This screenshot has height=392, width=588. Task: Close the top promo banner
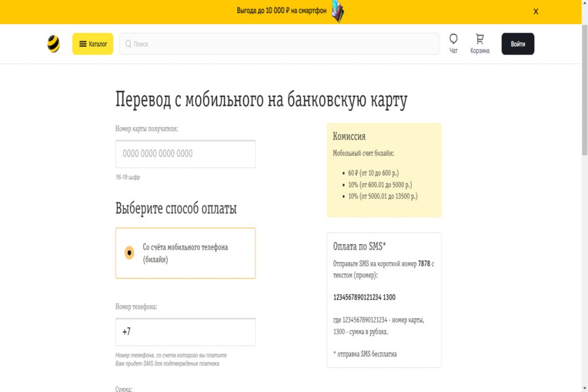[536, 11]
